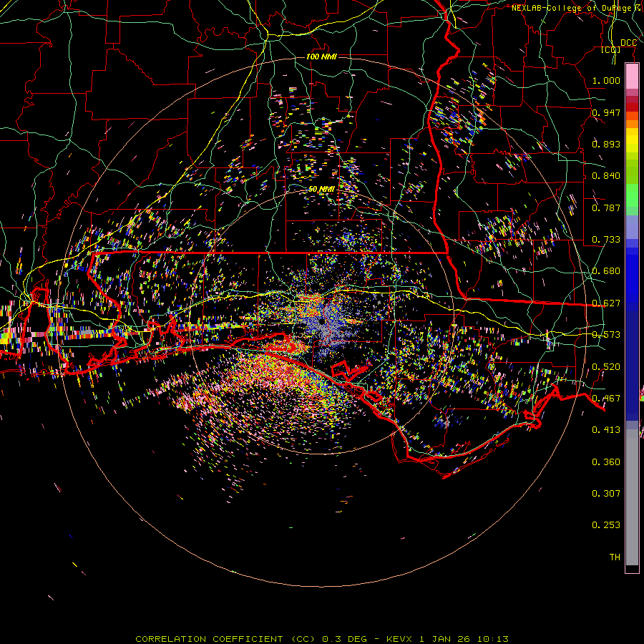Click the 0.253 color scale value
The width and height of the screenshot is (644, 644).
pos(606,525)
